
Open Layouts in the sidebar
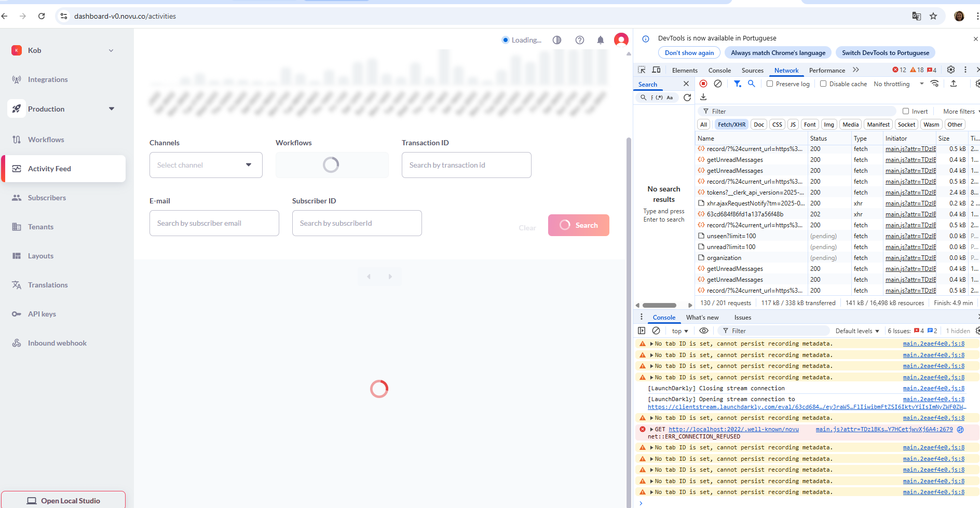40,256
